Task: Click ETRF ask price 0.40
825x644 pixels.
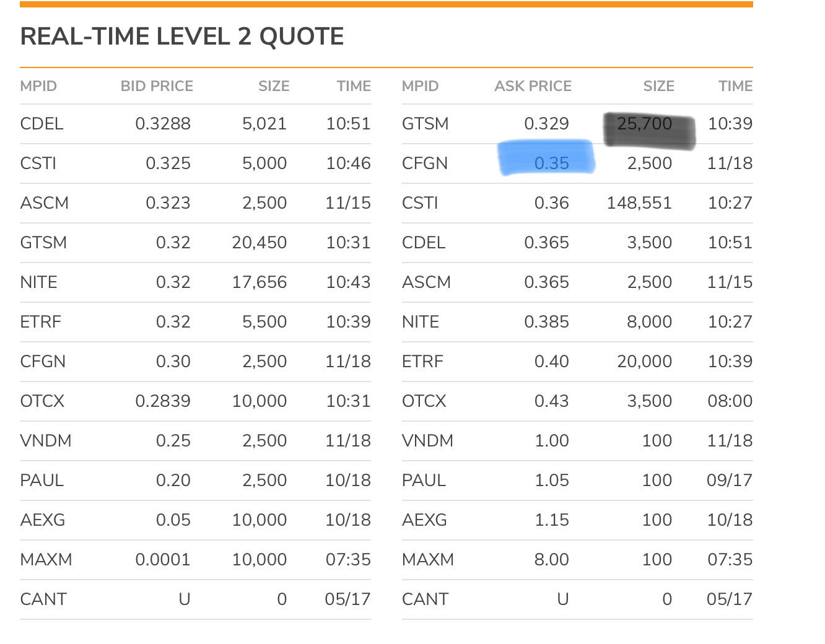Action: click(x=551, y=362)
